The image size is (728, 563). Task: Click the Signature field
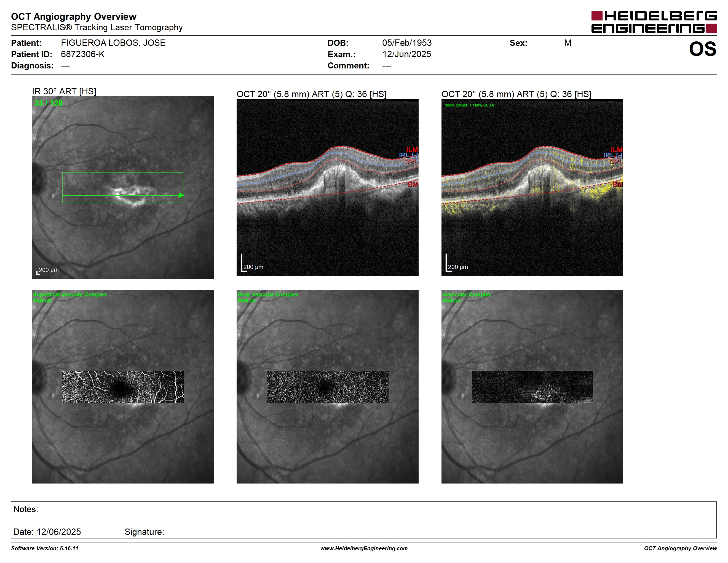coord(144,532)
